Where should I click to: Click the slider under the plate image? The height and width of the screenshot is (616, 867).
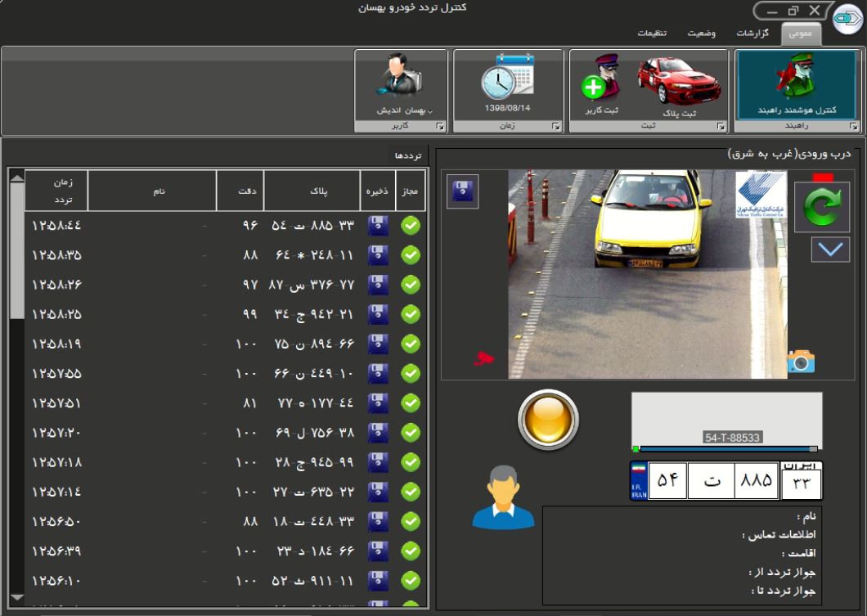[727, 449]
